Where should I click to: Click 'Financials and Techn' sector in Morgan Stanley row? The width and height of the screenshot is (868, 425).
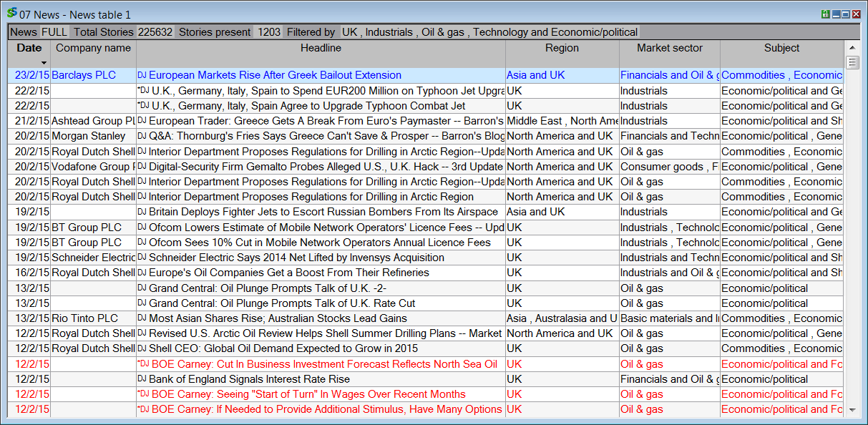(x=670, y=136)
